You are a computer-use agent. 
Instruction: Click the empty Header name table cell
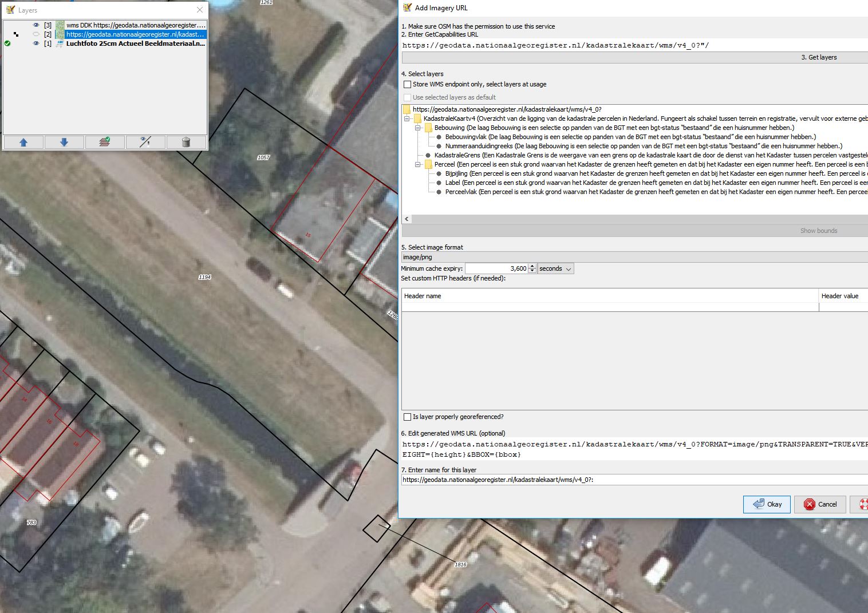coord(610,307)
